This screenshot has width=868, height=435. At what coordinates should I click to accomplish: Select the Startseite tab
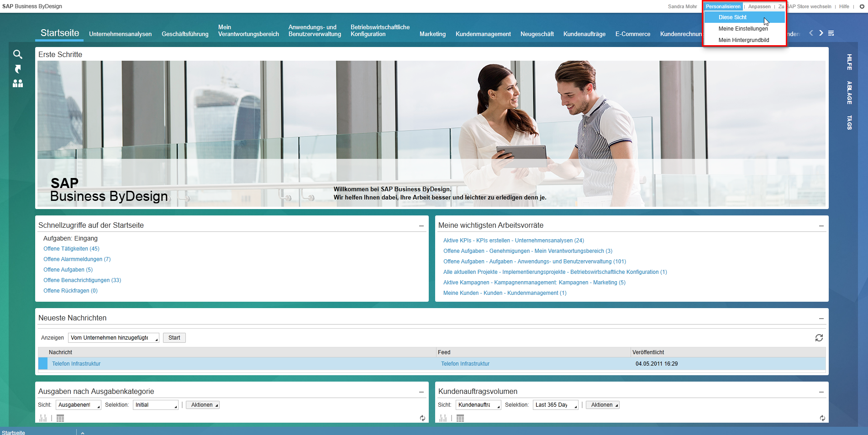click(60, 33)
